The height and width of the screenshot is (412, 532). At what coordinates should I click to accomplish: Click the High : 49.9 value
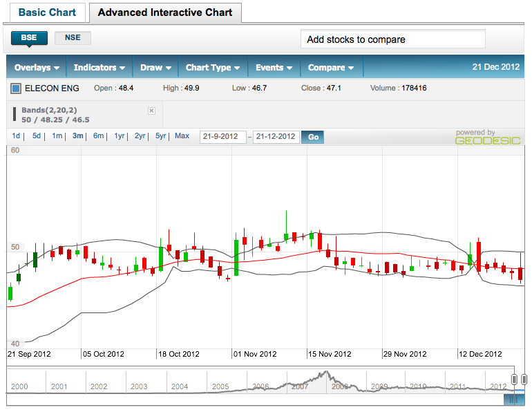click(181, 88)
